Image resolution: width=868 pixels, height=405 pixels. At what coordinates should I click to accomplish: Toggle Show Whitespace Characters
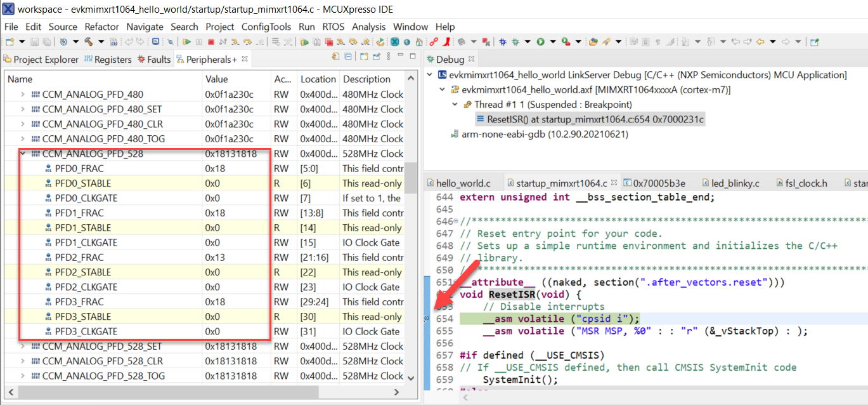pyautogui.click(x=657, y=42)
